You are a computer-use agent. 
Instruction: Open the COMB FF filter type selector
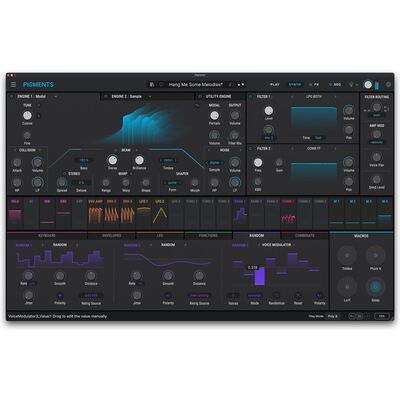point(314,148)
